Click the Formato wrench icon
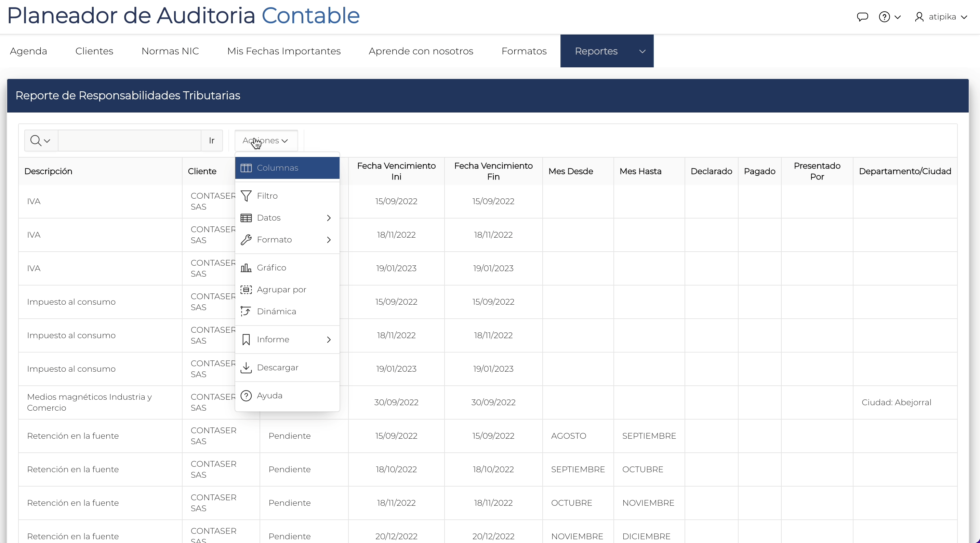980x543 pixels. tap(246, 240)
